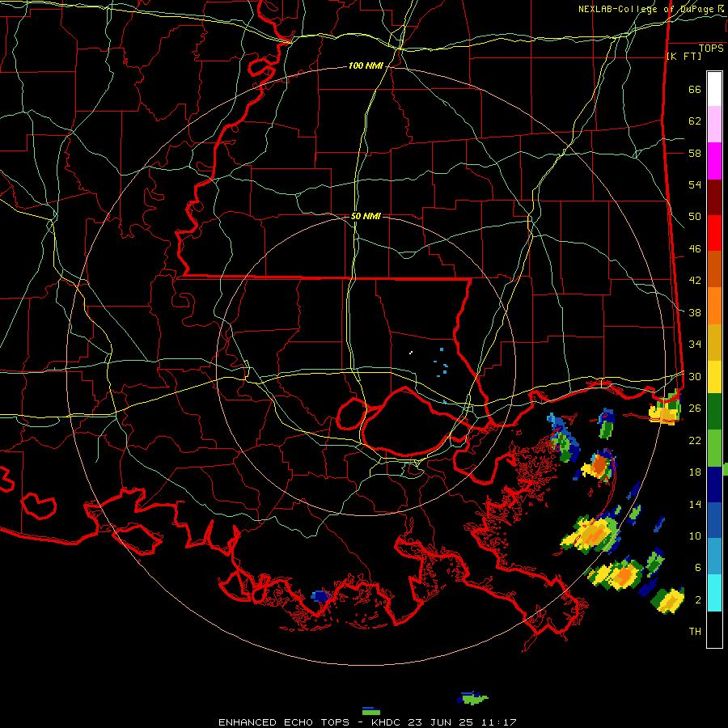Click the legend value 26
Screen dimensions: 728x728
tap(695, 408)
